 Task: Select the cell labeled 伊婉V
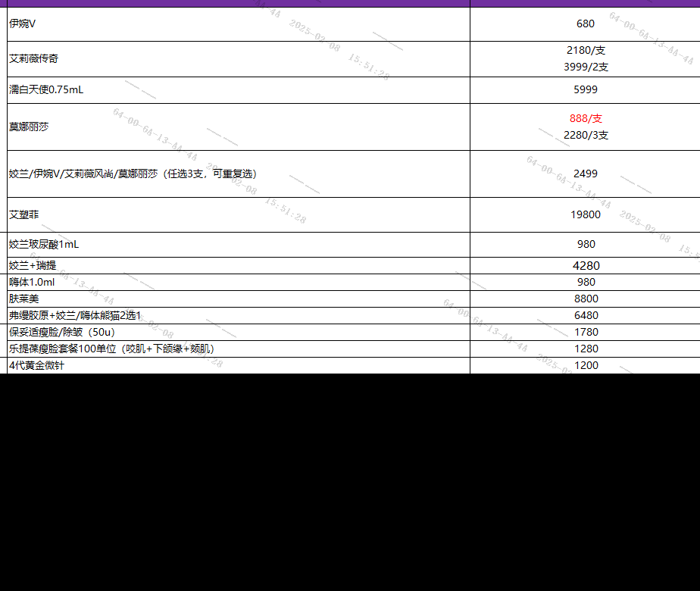point(239,24)
